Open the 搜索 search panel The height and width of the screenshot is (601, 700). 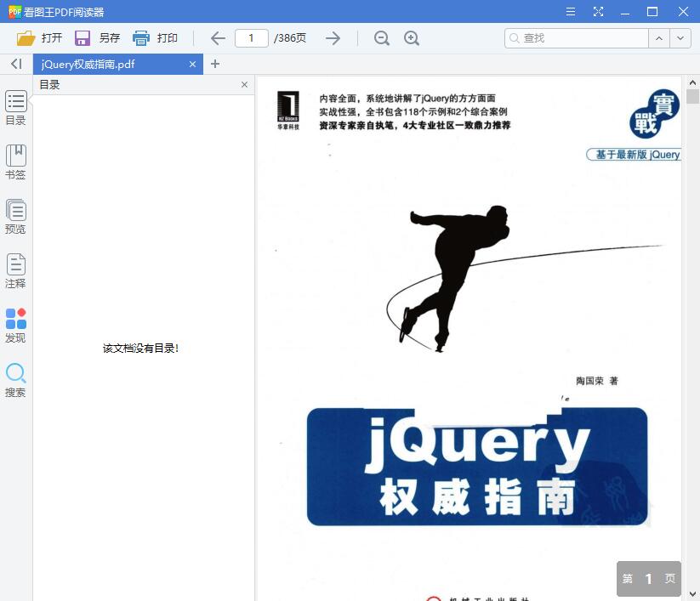coord(15,380)
